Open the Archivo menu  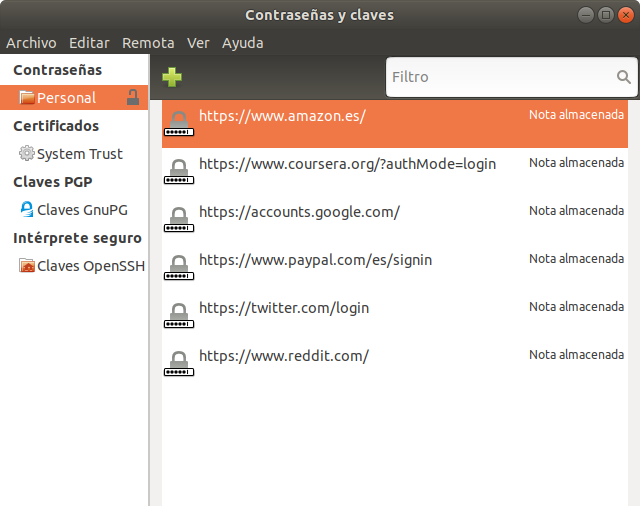pos(31,43)
